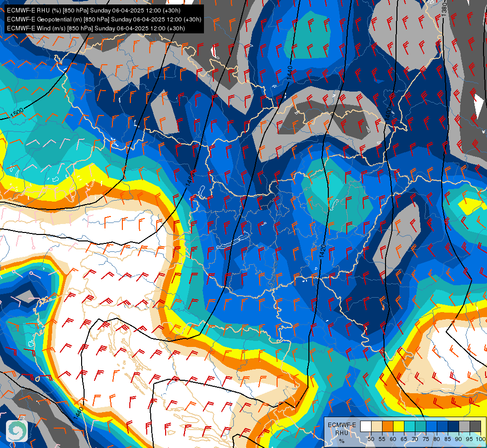Click the % unit label in the legend
Screen dimensions: 487x448
click(342, 441)
